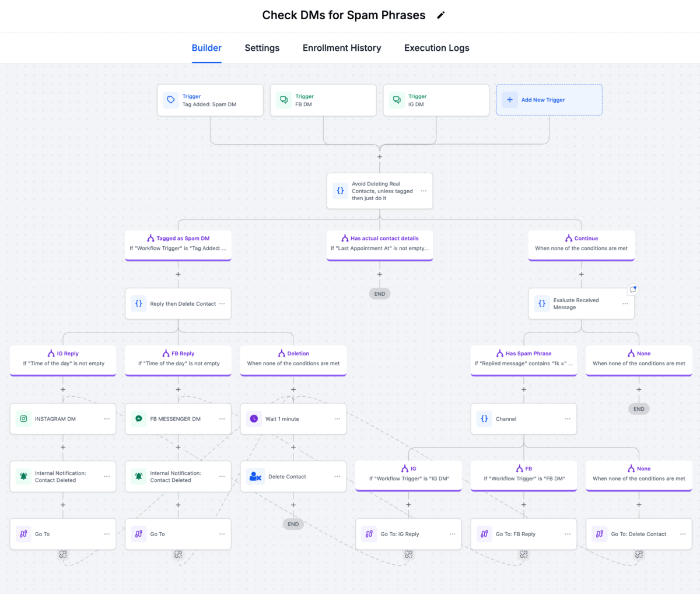
Task: Open options menu on Reply then Delete Contact
Action: coord(222,304)
